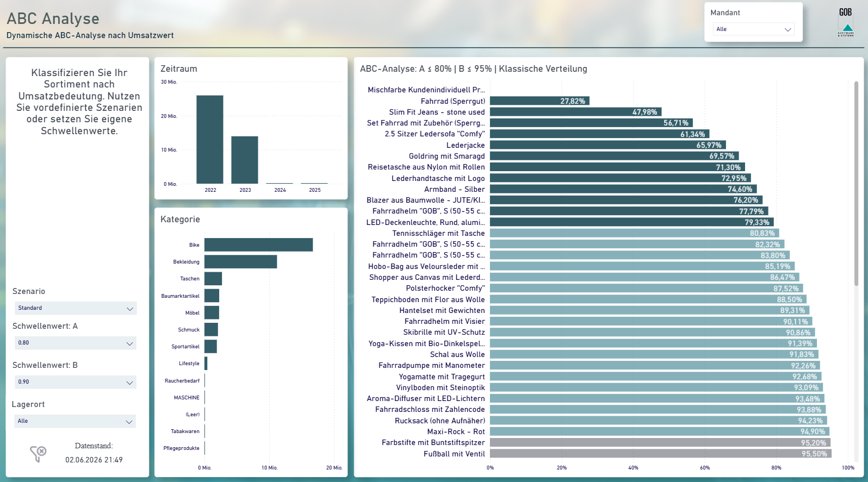This screenshot has height=482, width=868.
Task: Click the Bike category bar
Action: pos(259,245)
